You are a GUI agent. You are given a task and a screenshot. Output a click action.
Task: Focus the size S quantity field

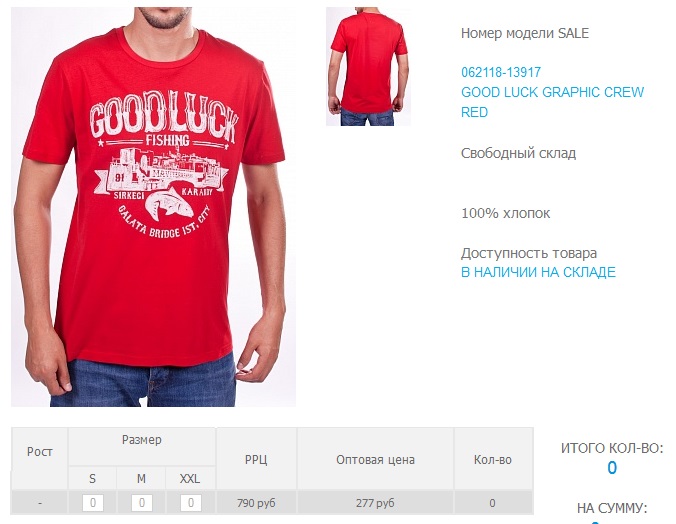[x=93, y=503]
